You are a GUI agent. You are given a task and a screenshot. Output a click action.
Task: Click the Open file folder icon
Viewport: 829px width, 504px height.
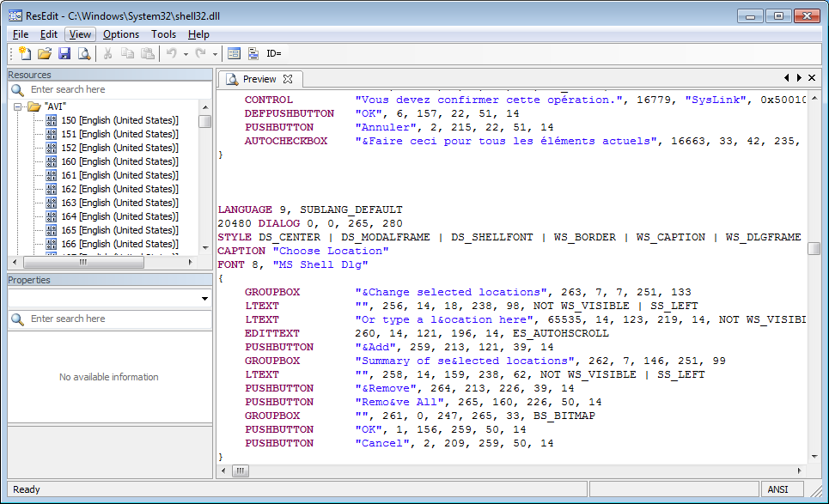[x=45, y=54]
